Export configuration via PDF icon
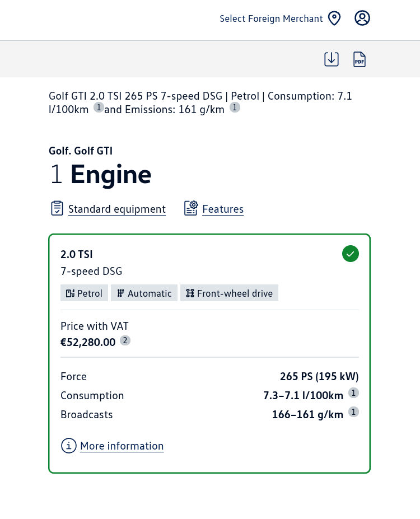Screen dimensions: 420x519 click(360, 59)
